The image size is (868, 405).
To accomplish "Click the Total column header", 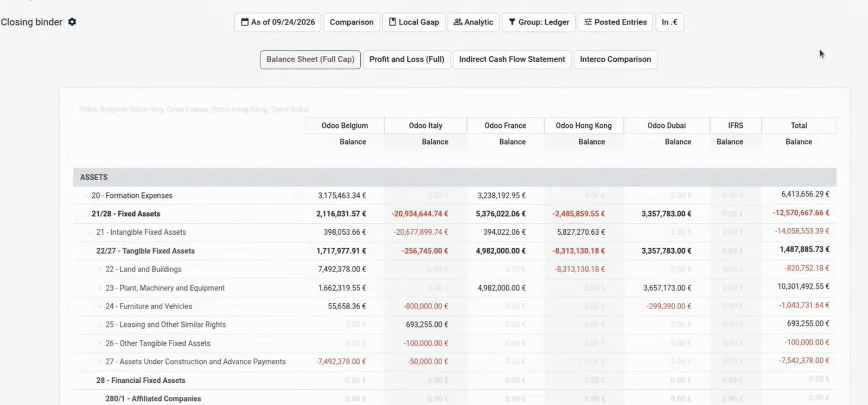I will point(799,126).
